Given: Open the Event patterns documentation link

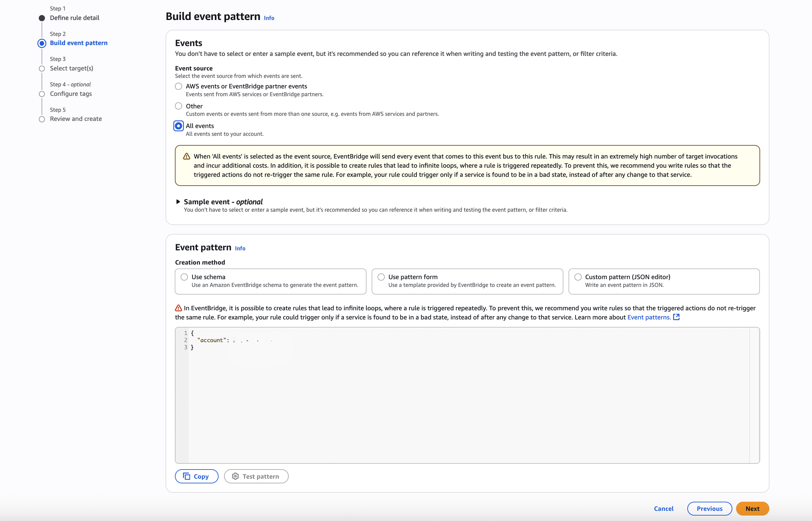Looking at the screenshot, I should pos(648,317).
